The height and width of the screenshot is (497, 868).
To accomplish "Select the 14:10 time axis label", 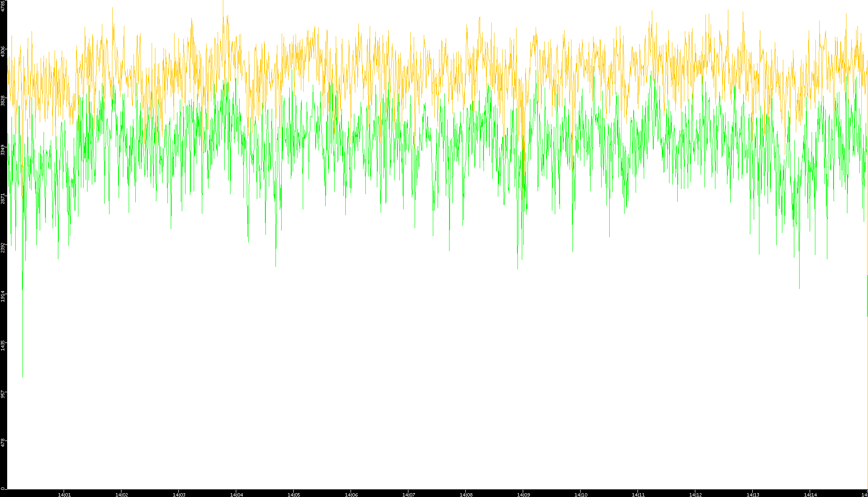I will 581,495.
